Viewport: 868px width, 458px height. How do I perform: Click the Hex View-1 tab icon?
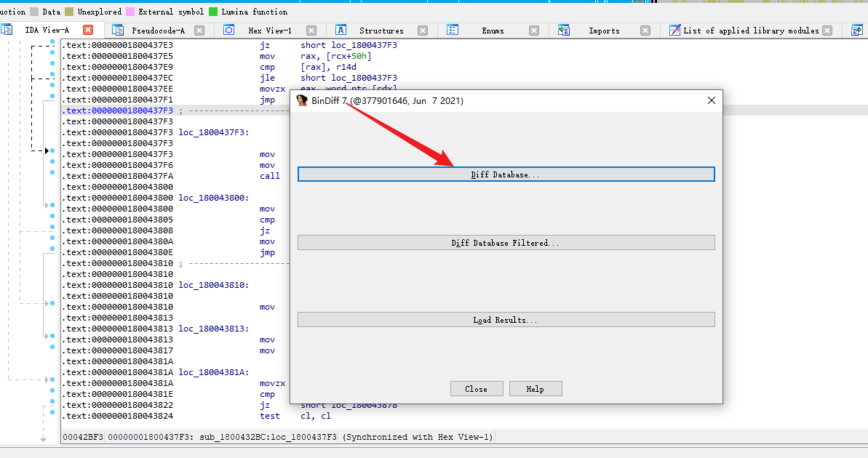coord(229,31)
